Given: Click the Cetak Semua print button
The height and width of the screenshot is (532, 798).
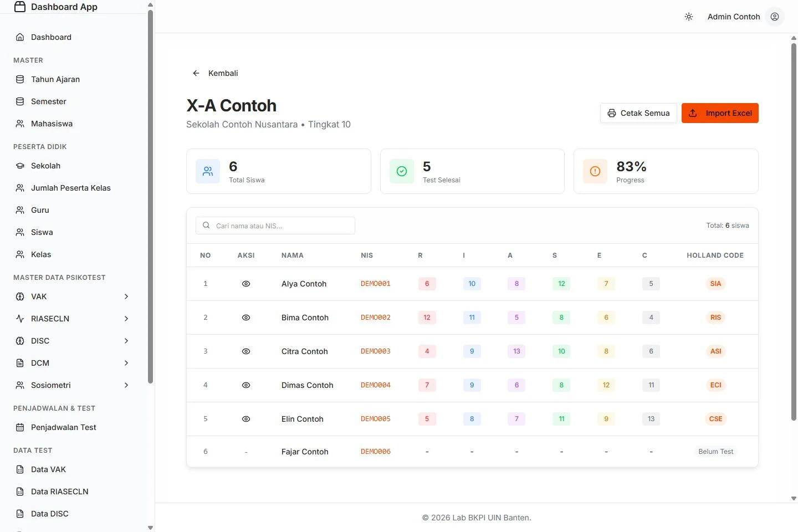Looking at the screenshot, I should pyautogui.click(x=638, y=113).
